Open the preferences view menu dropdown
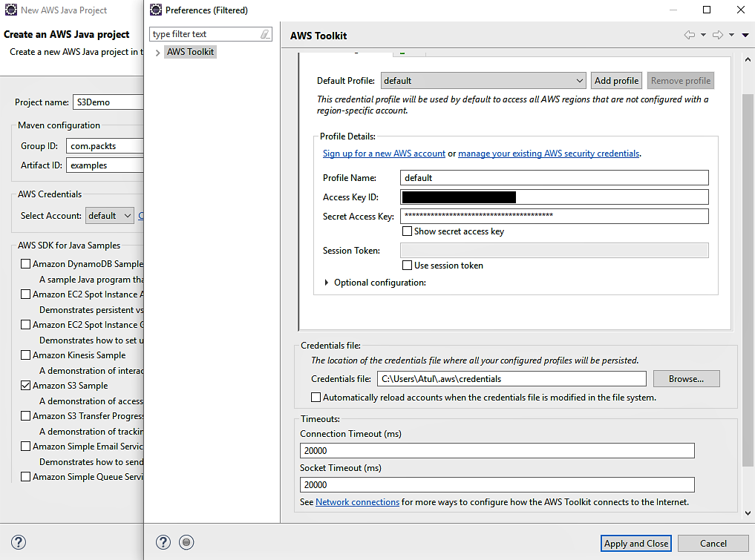Image resolution: width=755 pixels, height=560 pixels. pyautogui.click(x=745, y=35)
